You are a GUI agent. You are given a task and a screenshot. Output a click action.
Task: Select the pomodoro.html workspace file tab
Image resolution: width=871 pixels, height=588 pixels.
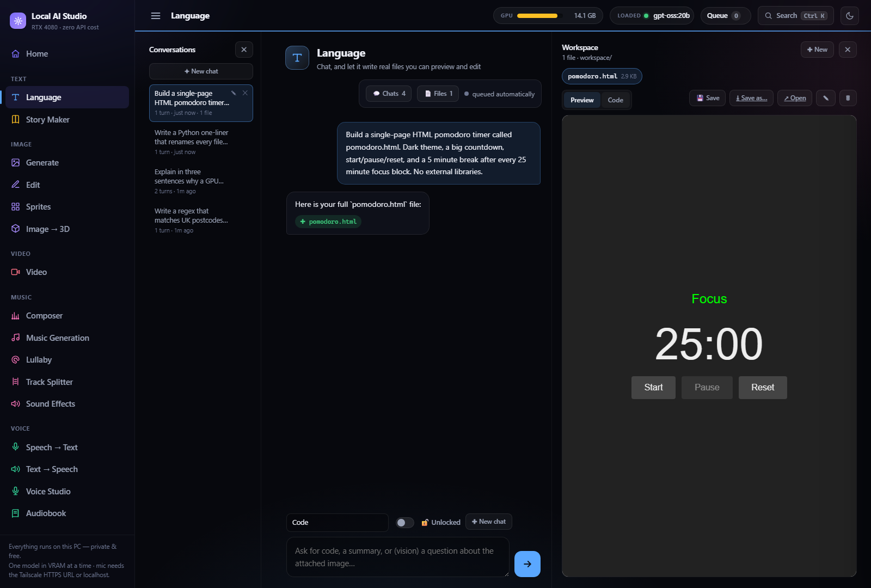[x=602, y=76]
